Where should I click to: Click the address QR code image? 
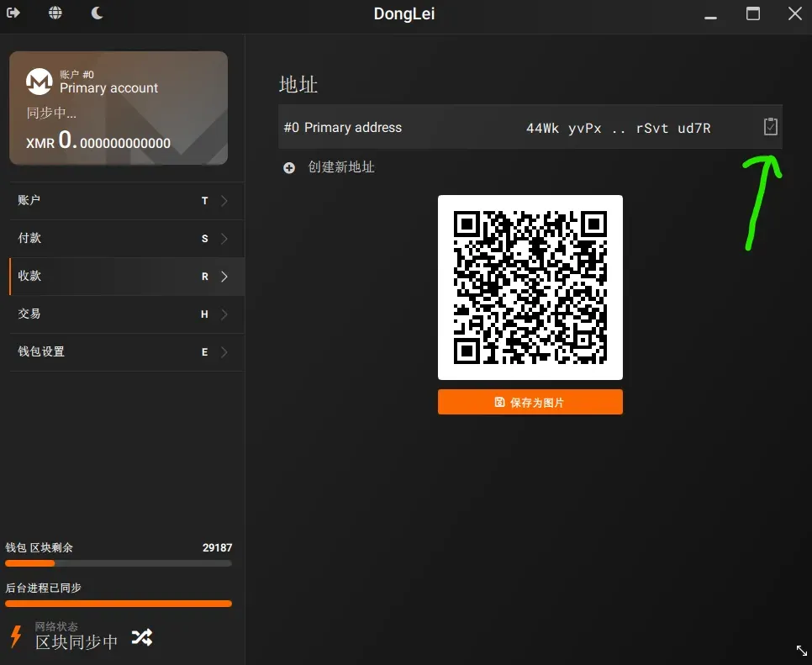(530, 288)
